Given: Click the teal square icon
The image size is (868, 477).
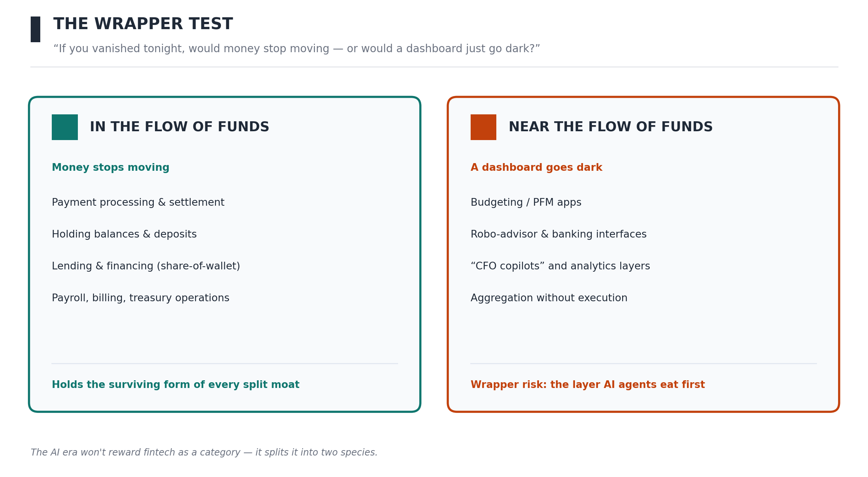Looking at the screenshot, I should pos(65,127).
